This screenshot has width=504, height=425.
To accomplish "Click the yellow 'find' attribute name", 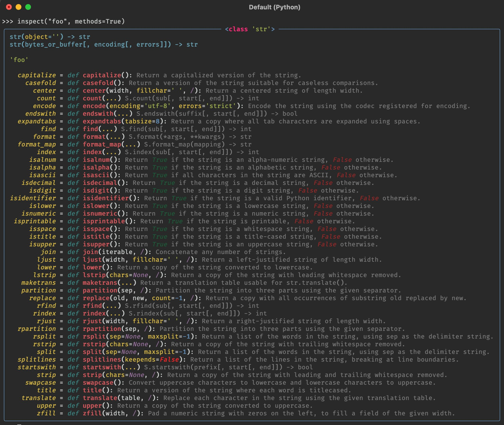I will point(48,129).
